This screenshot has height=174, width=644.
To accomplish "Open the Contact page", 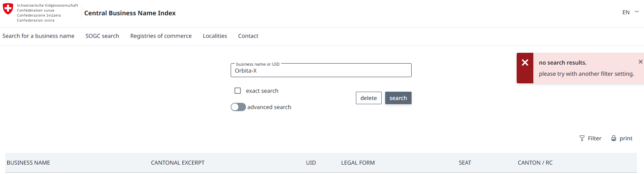I will pyautogui.click(x=248, y=36).
